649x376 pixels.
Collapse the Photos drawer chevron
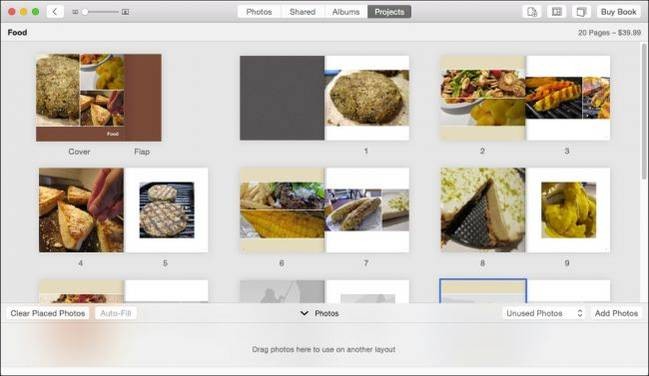(304, 313)
